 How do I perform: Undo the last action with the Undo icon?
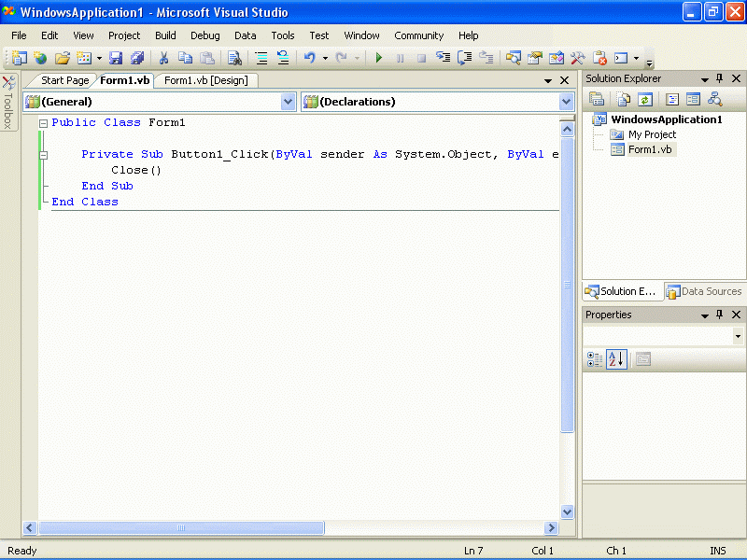(x=310, y=58)
